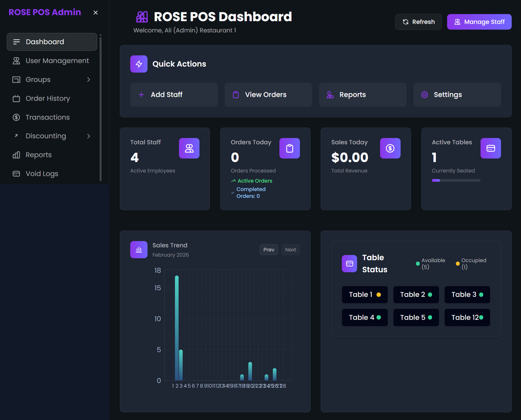Image resolution: width=521 pixels, height=420 pixels.
Task: Click the Table Status icon
Action: click(349, 264)
